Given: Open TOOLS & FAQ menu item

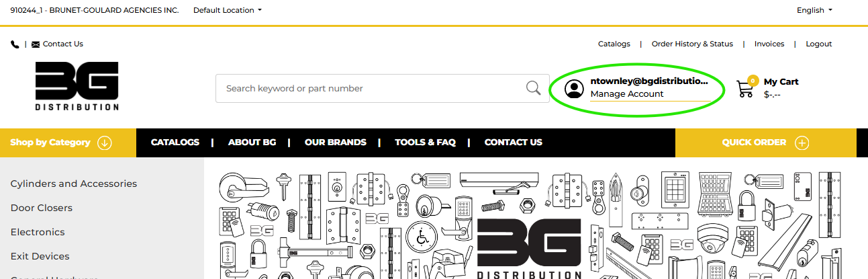Looking at the screenshot, I should 425,143.
